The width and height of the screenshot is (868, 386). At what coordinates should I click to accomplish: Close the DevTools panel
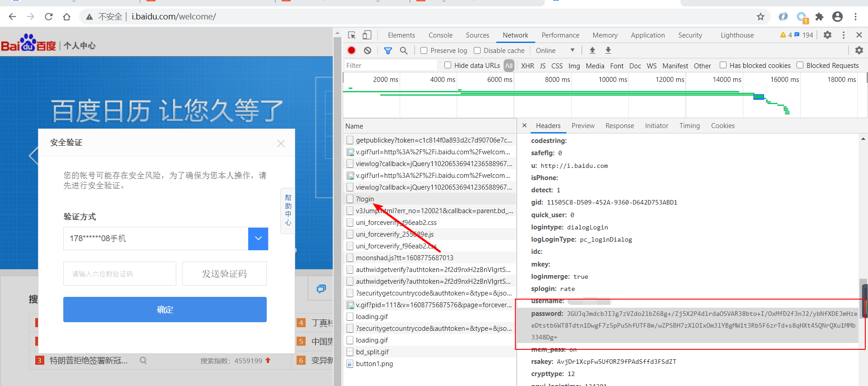click(x=859, y=35)
